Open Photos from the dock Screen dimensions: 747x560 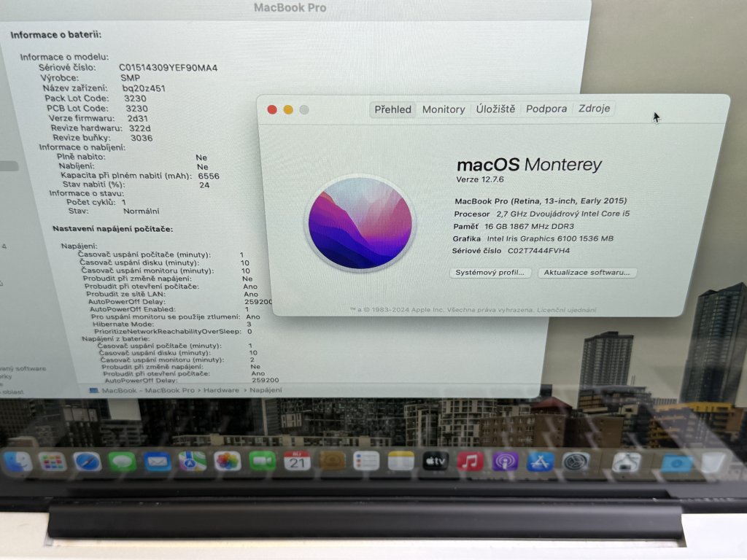coord(228,461)
